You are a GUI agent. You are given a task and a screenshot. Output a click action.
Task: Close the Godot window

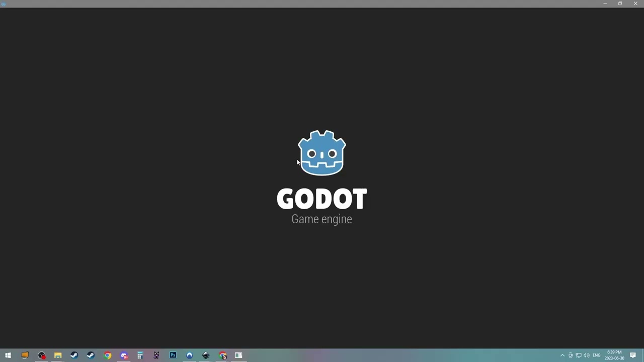tap(635, 4)
